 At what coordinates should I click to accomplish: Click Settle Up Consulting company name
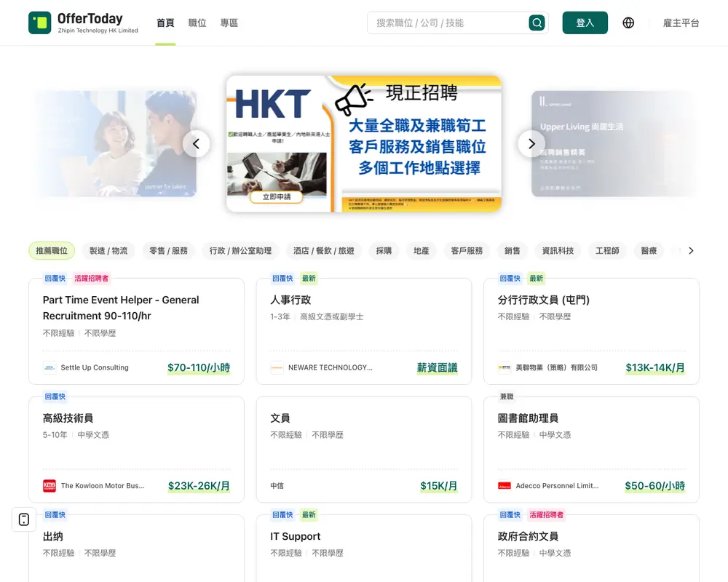pos(95,367)
